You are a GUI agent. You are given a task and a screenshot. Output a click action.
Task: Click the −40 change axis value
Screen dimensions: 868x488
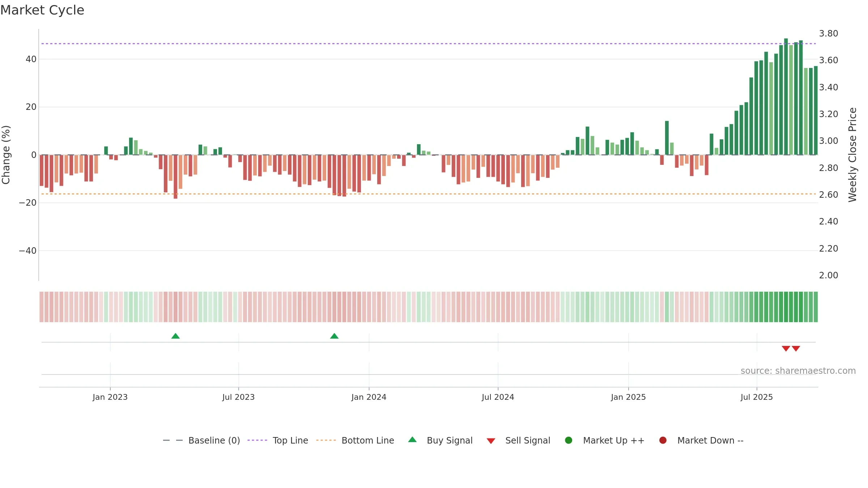(28, 251)
